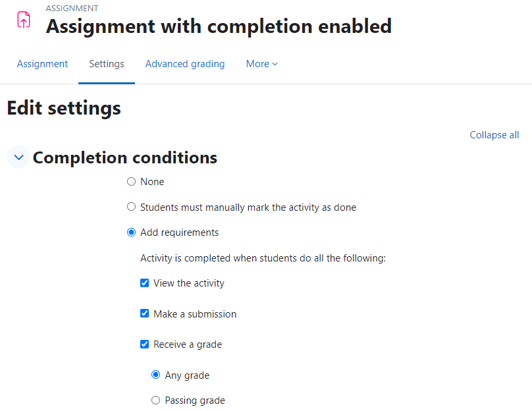Switch to the Assignment tab
This screenshot has height=411, width=532.
[42, 64]
